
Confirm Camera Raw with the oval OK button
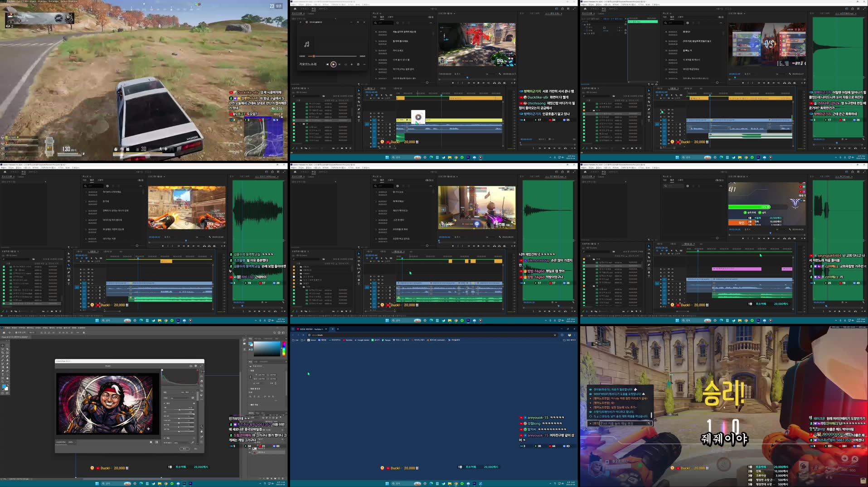184,448
